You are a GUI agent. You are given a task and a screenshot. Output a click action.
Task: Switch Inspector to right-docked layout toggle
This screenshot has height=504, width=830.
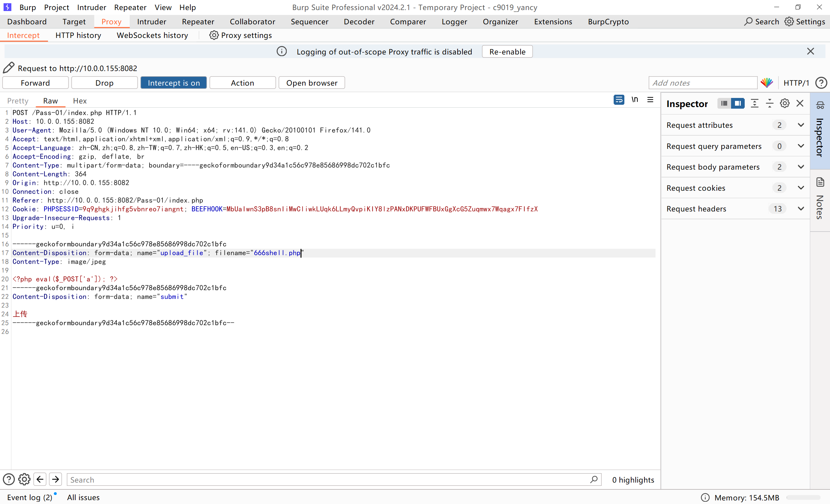tap(737, 103)
